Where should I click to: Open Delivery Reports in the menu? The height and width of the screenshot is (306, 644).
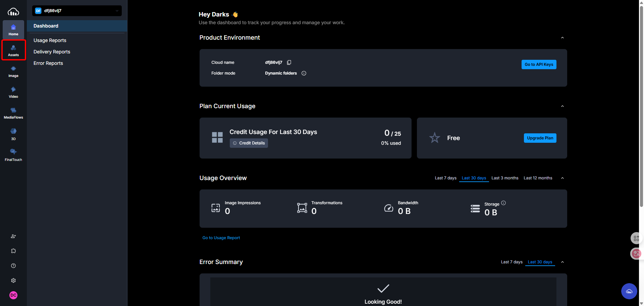[x=52, y=52]
